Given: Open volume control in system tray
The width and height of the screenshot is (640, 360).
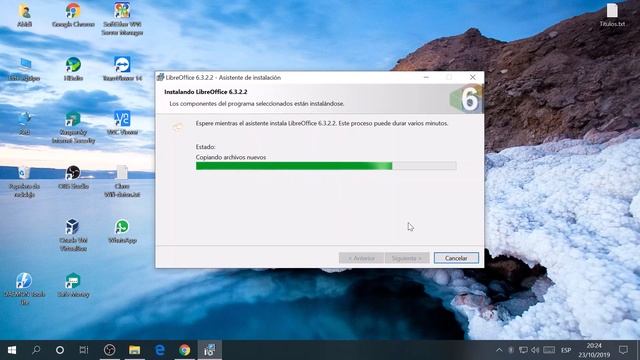Looking at the screenshot, I should [x=536, y=350].
